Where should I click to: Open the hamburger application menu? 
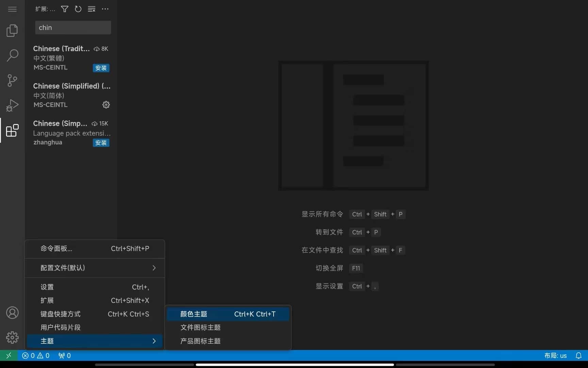click(x=12, y=9)
